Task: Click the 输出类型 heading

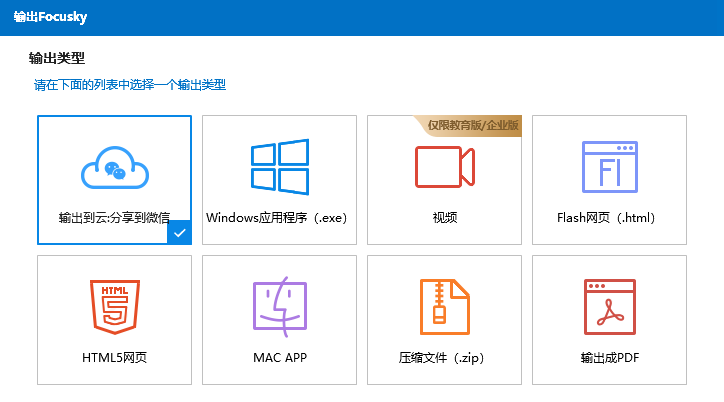Action: pos(57,58)
